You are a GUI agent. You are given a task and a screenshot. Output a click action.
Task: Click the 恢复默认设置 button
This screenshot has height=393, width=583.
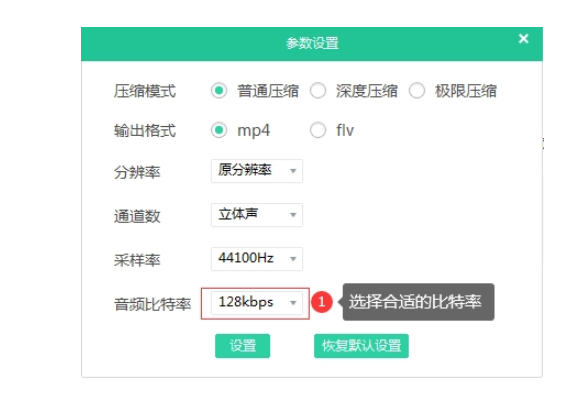[361, 346]
